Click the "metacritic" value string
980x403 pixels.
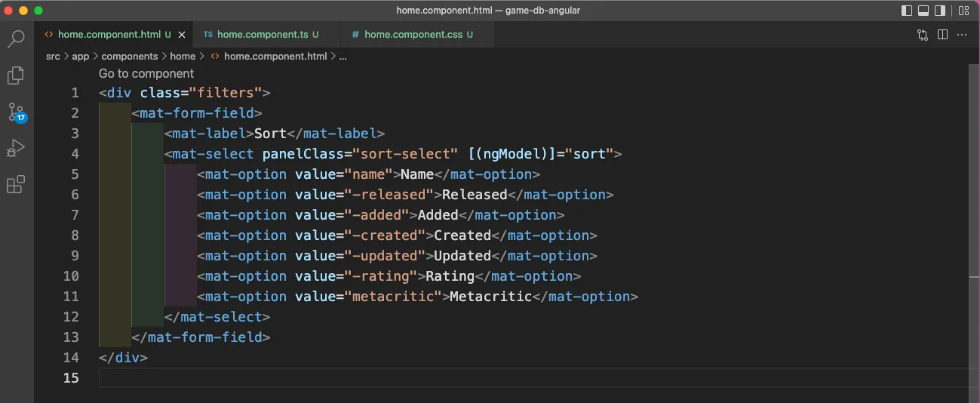[x=393, y=297]
